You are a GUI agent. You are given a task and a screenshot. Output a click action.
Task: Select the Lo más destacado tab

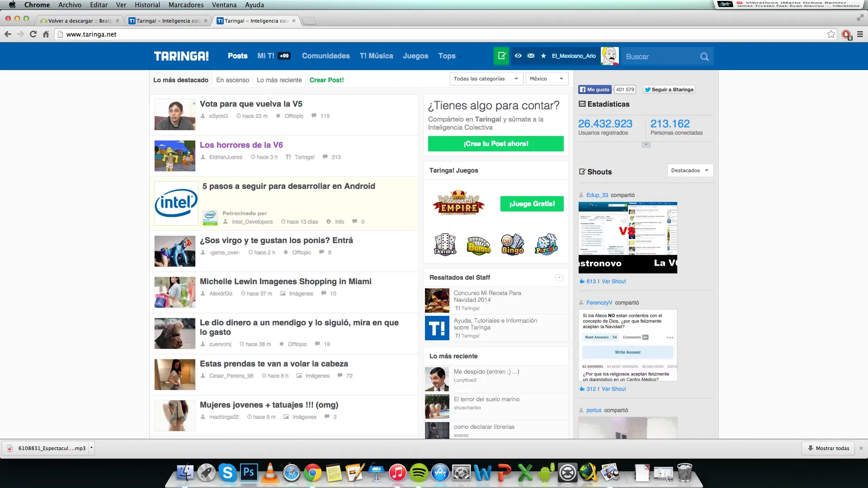click(181, 80)
